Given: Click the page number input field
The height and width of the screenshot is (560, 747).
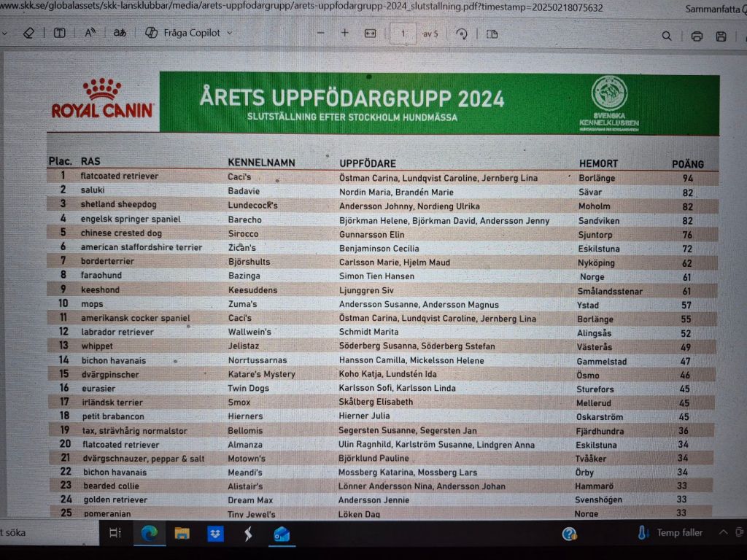Looking at the screenshot, I should [x=403, y=34].
